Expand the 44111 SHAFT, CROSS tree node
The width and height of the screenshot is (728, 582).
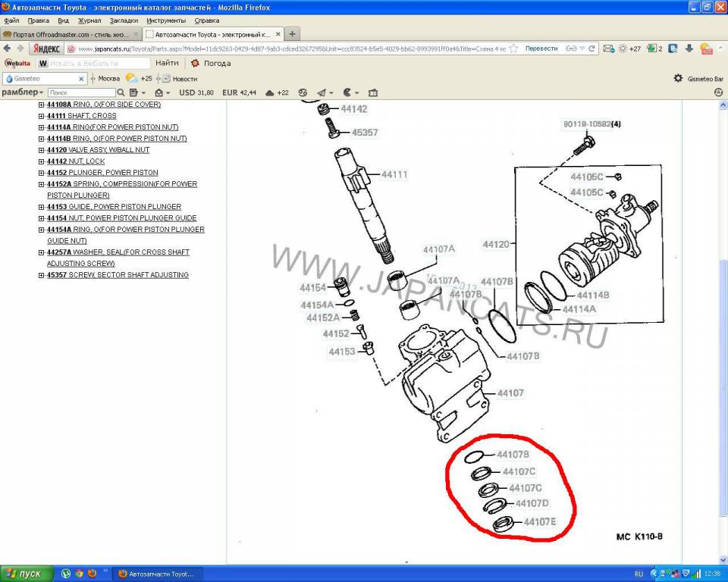coord(41,116)
